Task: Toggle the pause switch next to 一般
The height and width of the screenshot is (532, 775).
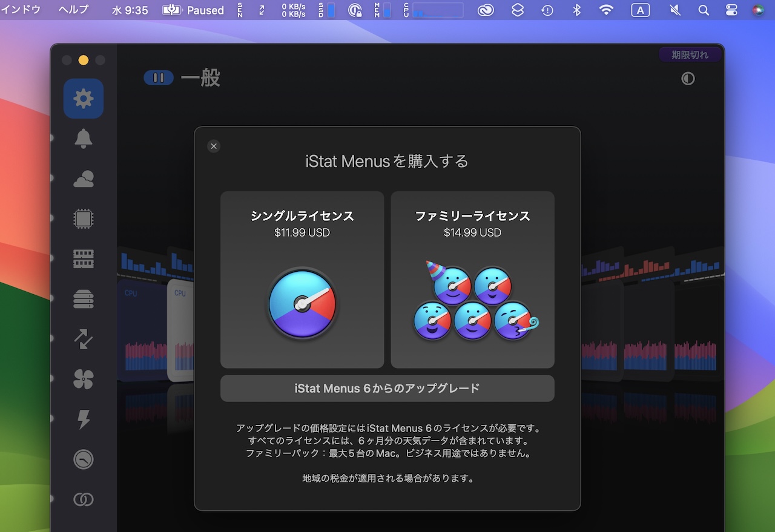Action: coord(159,78)
